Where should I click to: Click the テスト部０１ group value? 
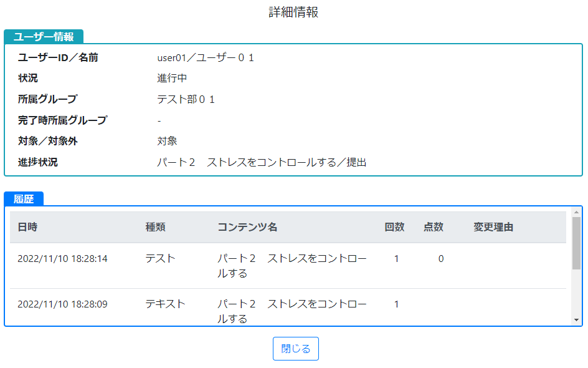pos(186,99)
